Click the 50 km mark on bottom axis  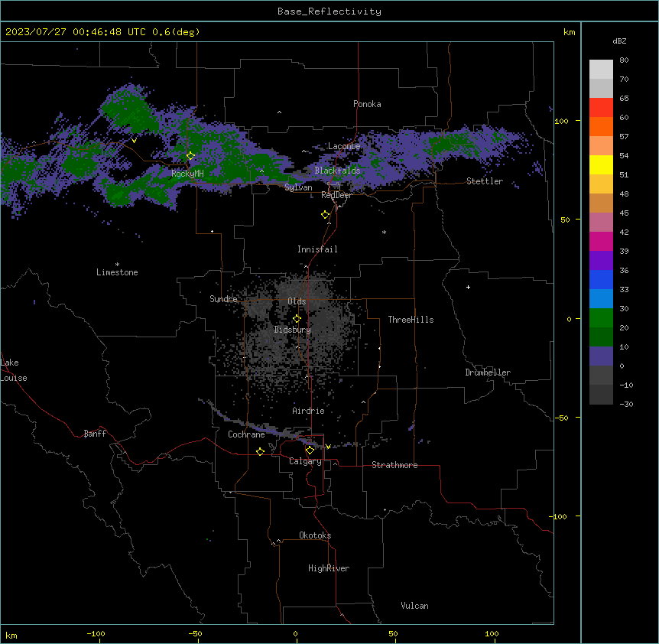(x=393, y=634)
